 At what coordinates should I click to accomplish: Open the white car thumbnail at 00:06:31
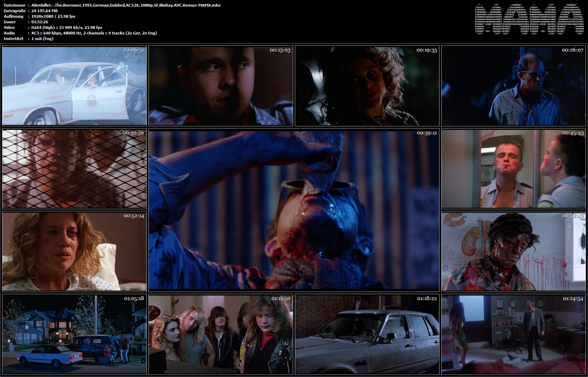pos(74,86)
